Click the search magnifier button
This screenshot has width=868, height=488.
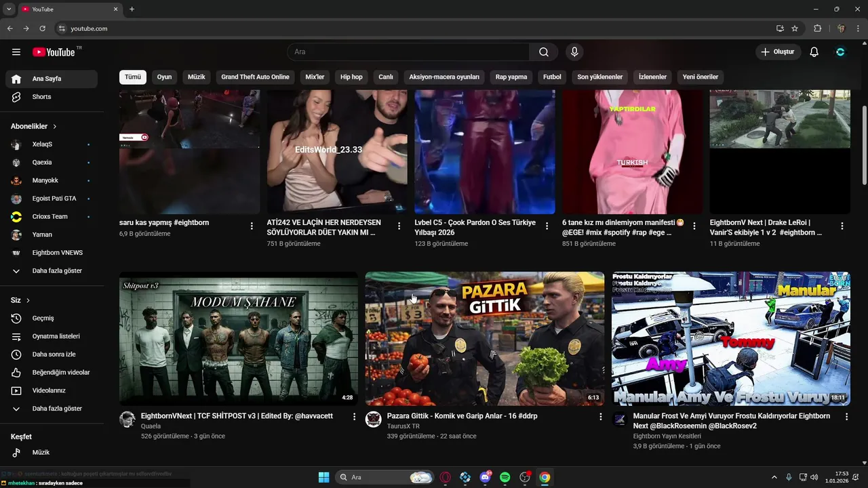point(544,52)
